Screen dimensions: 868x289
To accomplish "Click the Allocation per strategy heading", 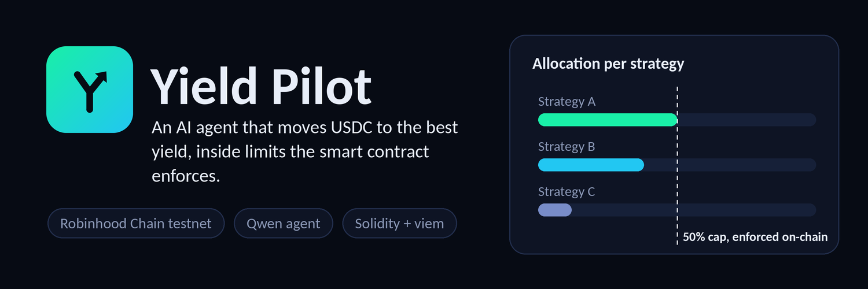I will click(x=608, y=64).
